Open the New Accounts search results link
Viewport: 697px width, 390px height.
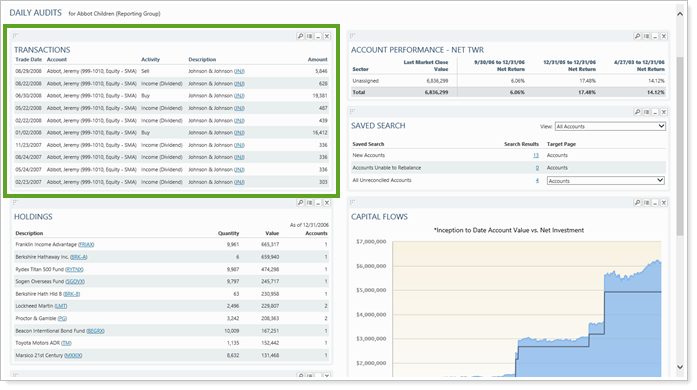click(x=536, y=155)
